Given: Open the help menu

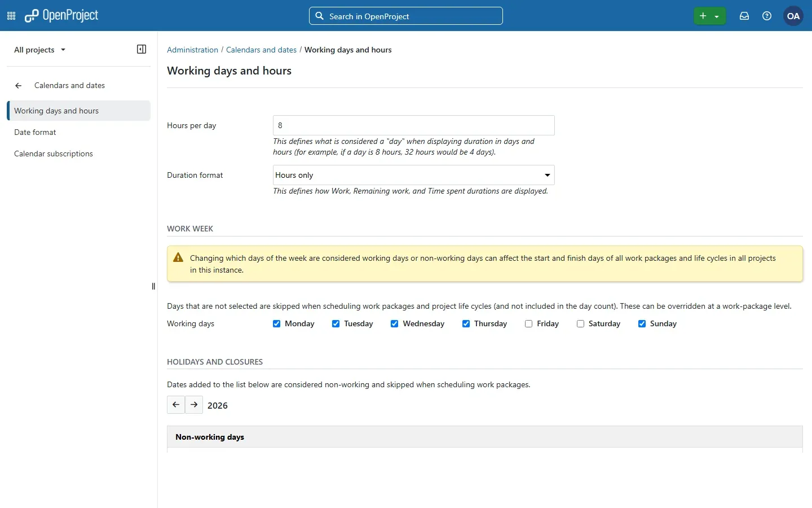Looking at the screenshot, I should [x=767, y=16].
